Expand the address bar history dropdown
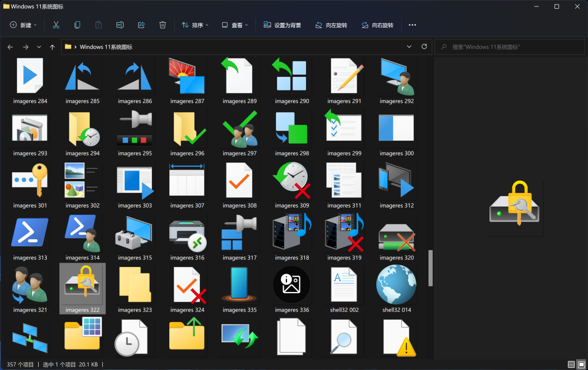588x370 pixels. pyautogui.click(x=409, y=46)
